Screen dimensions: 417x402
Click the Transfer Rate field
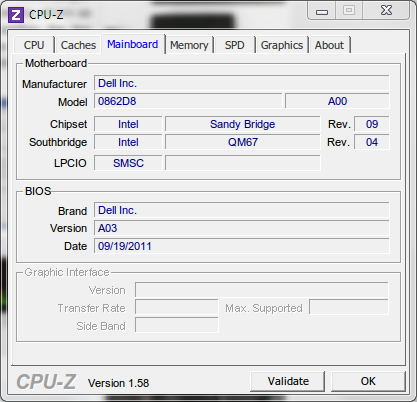(x=177, y=308)
